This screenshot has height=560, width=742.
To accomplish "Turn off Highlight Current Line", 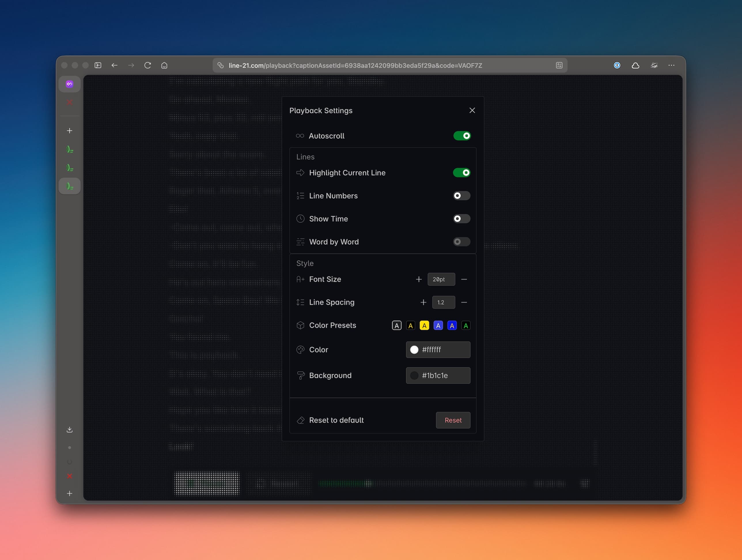I will click(x=461, y=173).
